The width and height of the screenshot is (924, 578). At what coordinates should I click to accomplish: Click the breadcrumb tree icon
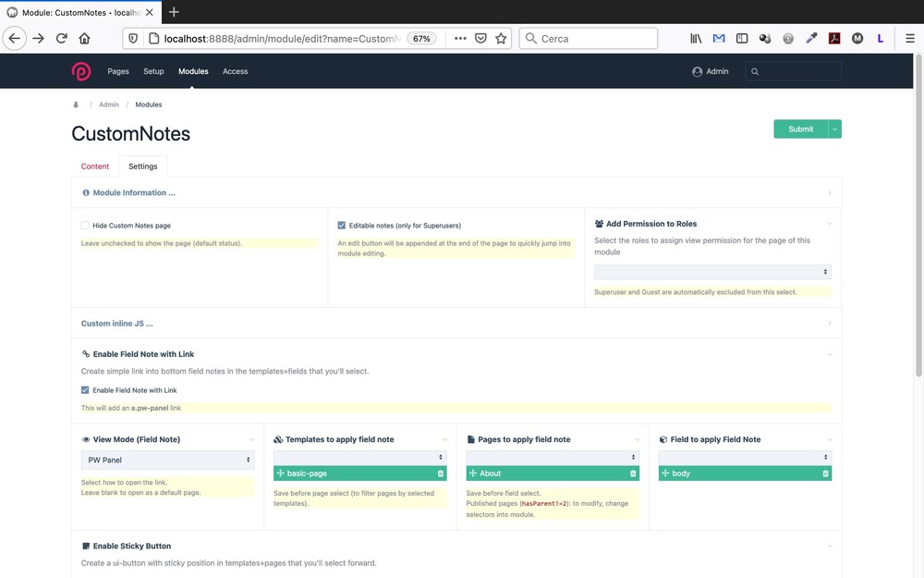point(76,105)
